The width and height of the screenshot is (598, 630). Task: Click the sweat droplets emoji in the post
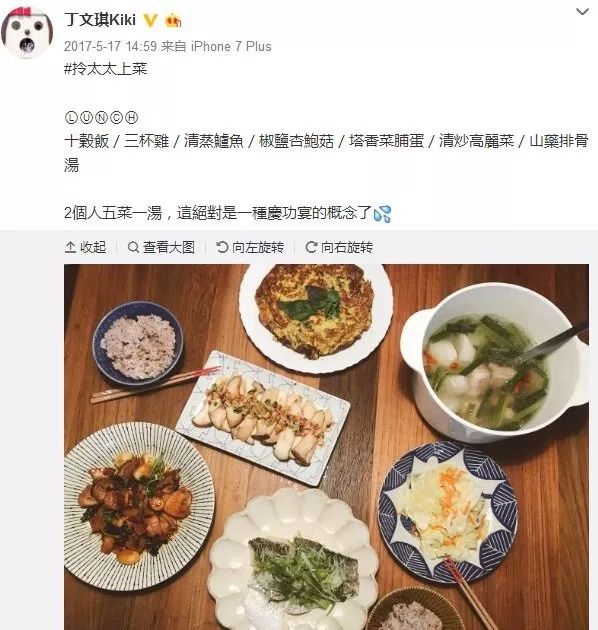(x=382, y=214)
